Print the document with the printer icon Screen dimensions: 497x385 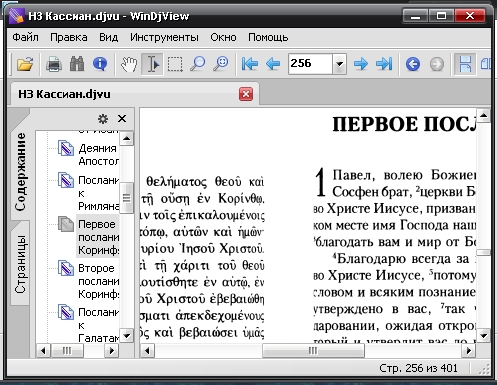coord(54,64)
